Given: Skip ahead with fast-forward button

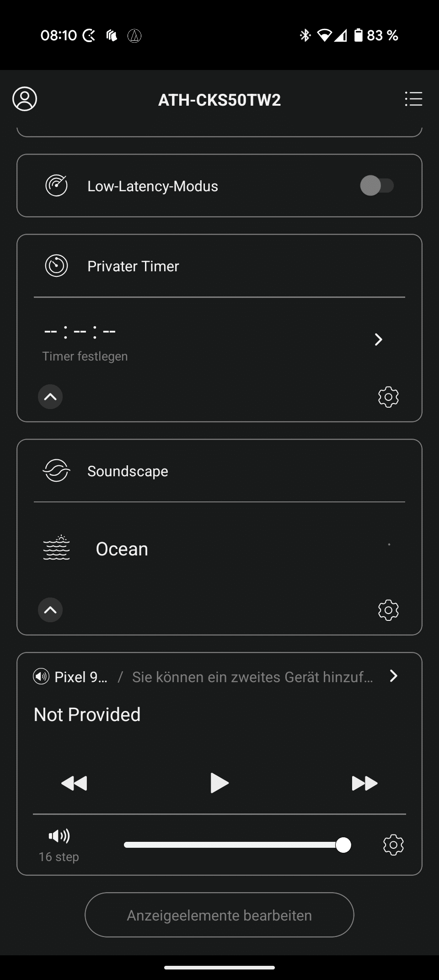Looking at the screenshot, I should tap(364, 783).
